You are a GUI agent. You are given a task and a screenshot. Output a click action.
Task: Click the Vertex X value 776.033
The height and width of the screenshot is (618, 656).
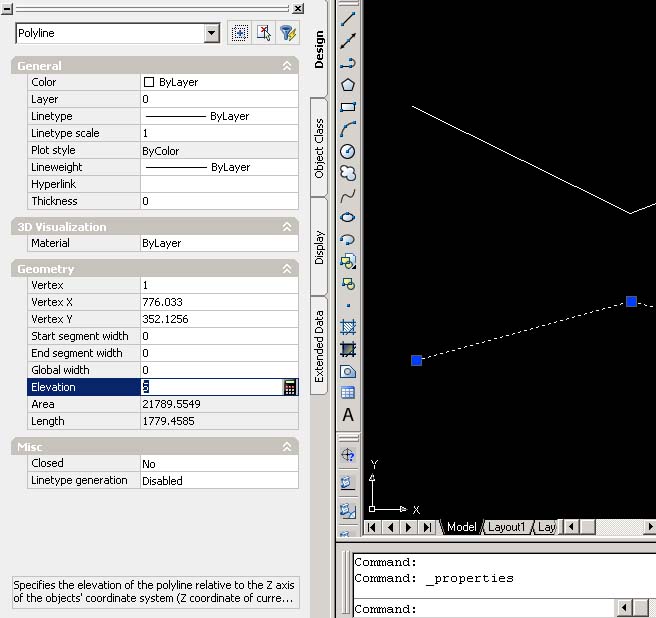click(219, 302)
